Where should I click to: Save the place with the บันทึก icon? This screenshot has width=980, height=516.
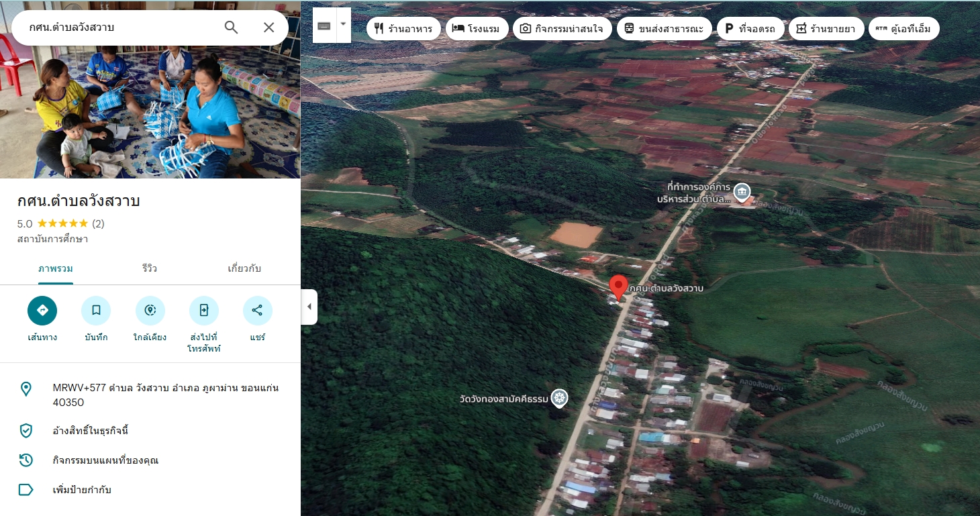(x=96, y=311)
